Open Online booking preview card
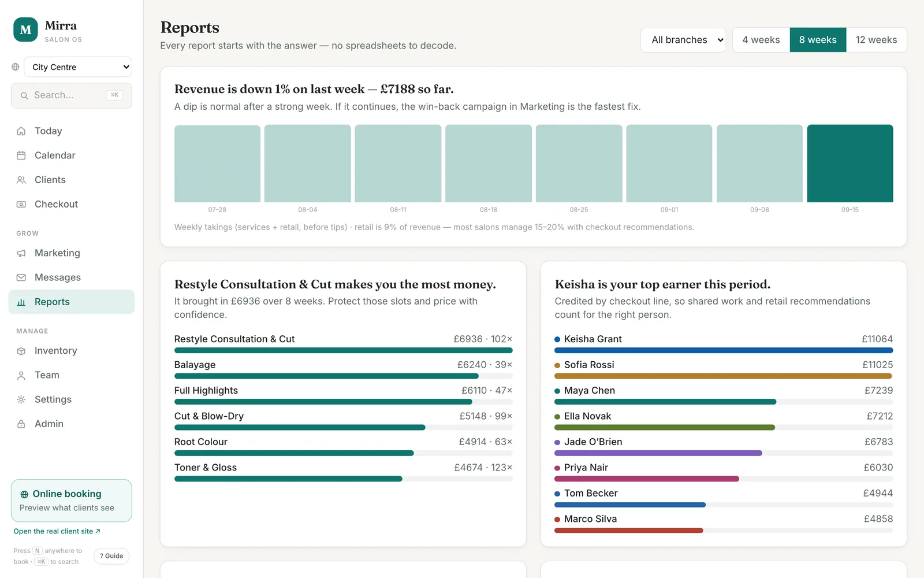The width and height of the screenshot is (924, 578). [72, 501]
